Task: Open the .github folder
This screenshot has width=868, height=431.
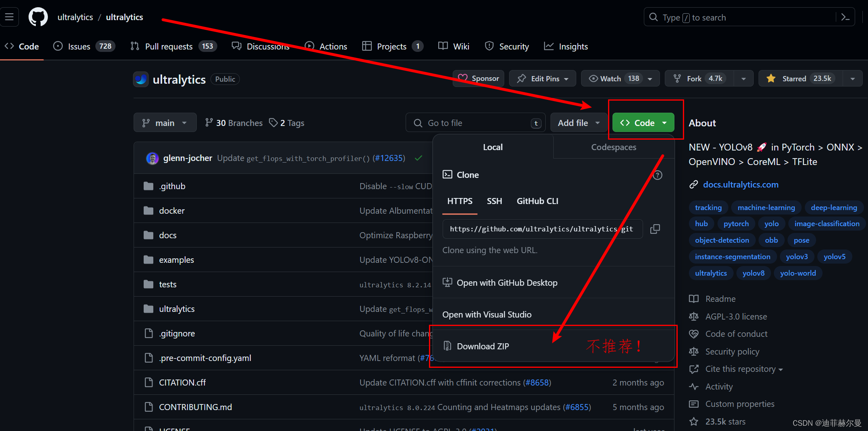Action: pos(172,186)
